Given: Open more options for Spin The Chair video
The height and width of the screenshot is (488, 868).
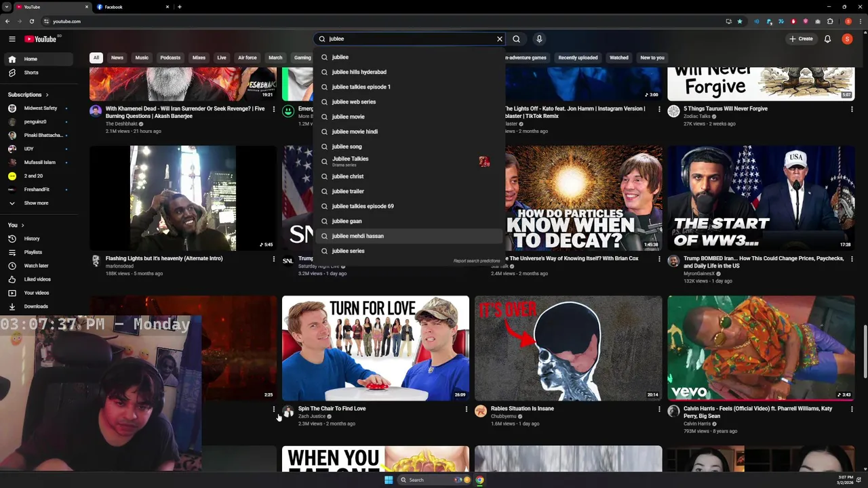Looking at the screenshot, I should 467,409.
